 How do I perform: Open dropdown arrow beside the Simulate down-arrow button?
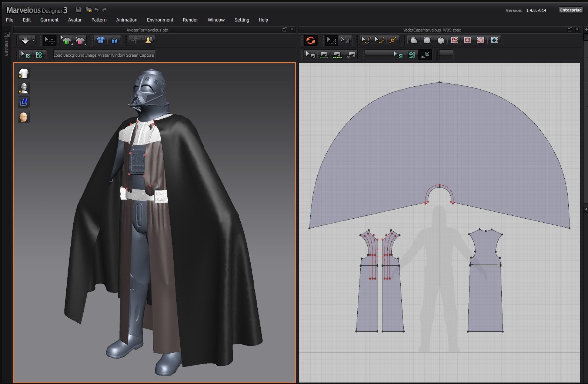pyautogui.click(x=33, y=40)
